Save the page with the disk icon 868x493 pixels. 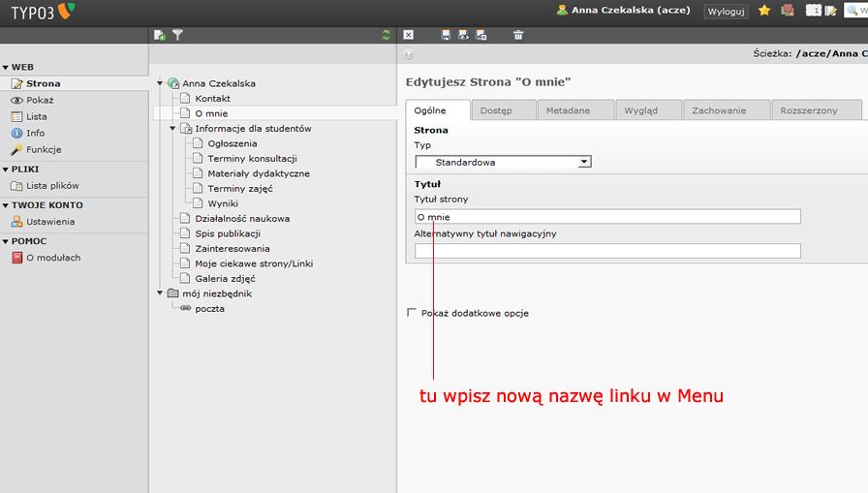(x=446, y=36)
